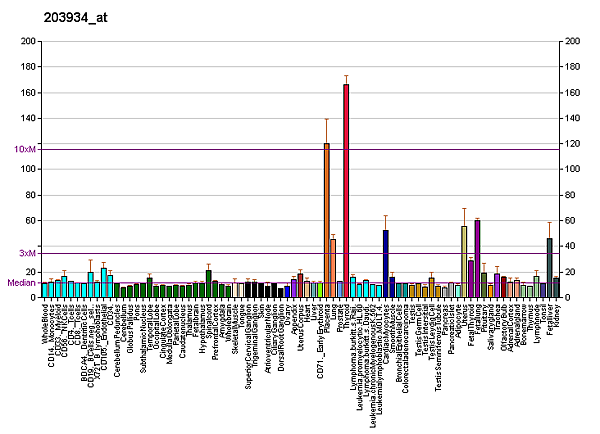The width and height of the screenshot is (600, 434).
Task: Click the purple 10xM threshold label
Action: pyautogui.click(x=26, y=149)
